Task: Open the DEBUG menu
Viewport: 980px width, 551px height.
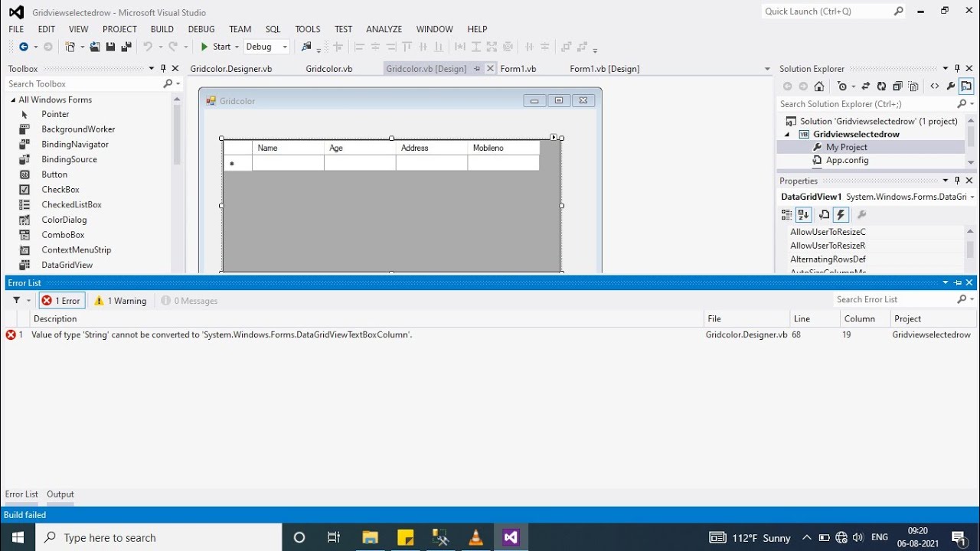Action: tap(201, 29)
